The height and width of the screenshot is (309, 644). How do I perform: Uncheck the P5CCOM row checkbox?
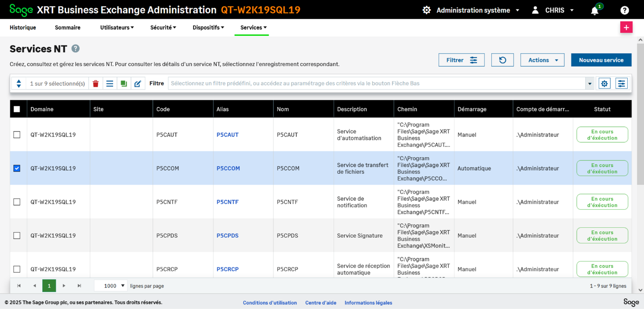pos(17,168)
